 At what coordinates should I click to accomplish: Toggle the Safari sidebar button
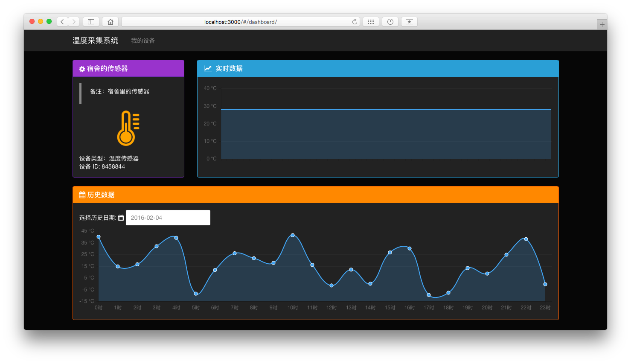pyautogui.click(x=91, y=22)
